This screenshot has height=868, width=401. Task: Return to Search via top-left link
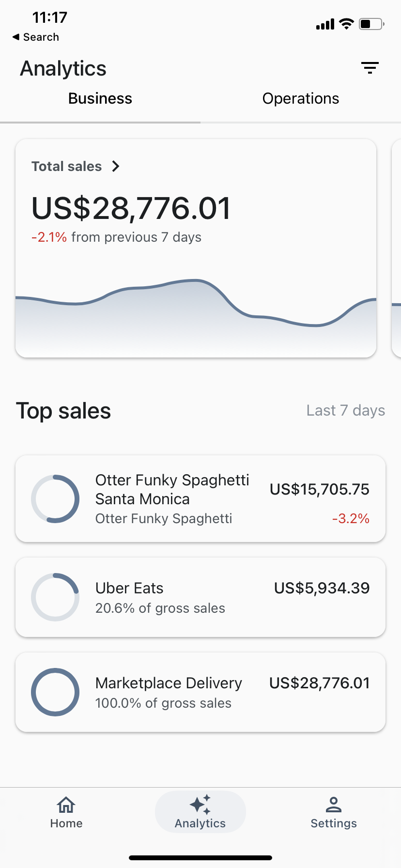tap(41, 37)
